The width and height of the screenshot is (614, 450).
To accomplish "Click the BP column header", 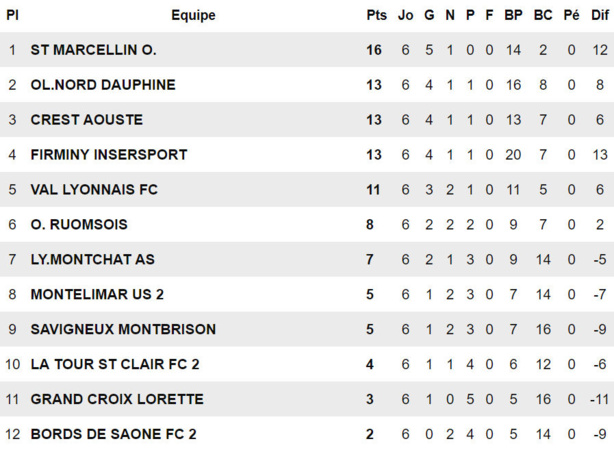I will [x=514, y=15].
